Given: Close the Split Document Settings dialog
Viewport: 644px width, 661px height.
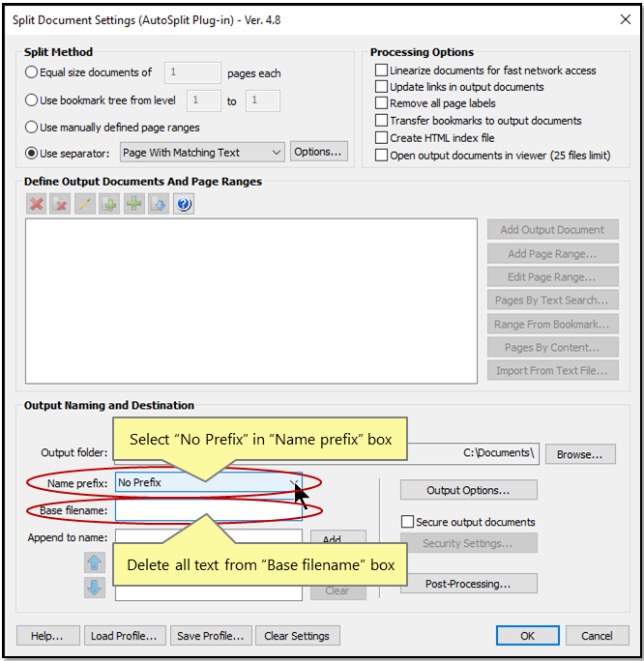Looking at the screenshot, I should point(626,19).
